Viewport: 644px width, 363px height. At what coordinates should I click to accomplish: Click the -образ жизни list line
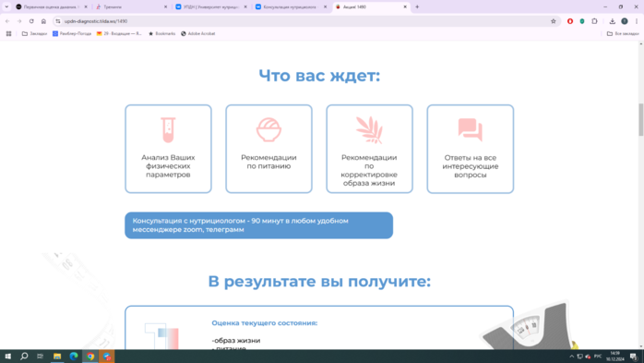tap(236, 341)
